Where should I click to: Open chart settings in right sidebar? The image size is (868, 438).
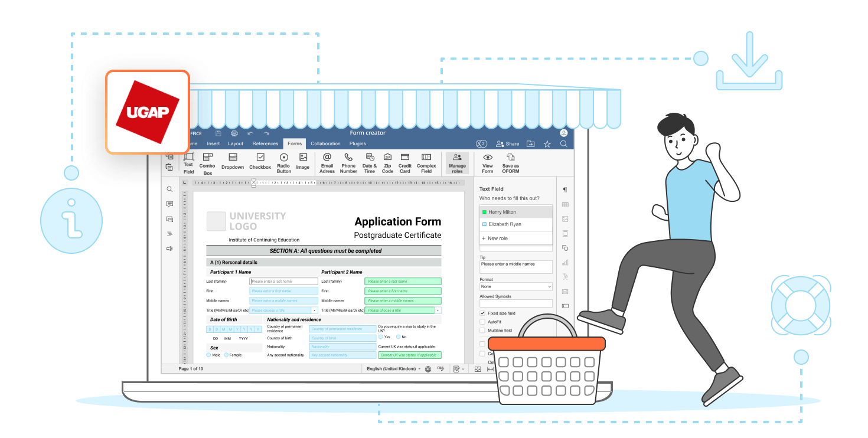[565, 262]
